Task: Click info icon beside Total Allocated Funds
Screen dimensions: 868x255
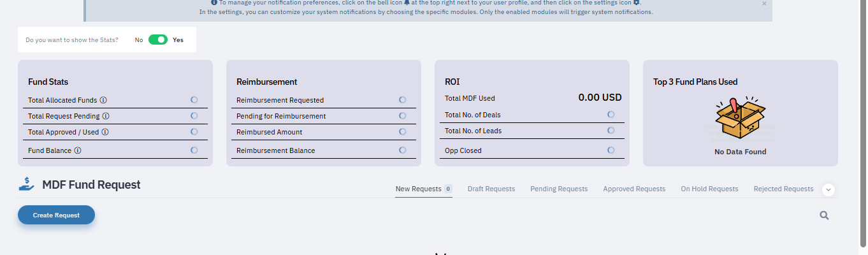Action: 103,100
